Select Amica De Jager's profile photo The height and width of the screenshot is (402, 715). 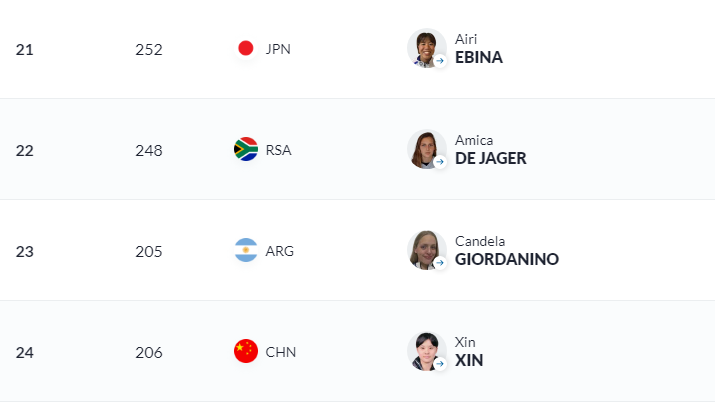pos(426,149)
